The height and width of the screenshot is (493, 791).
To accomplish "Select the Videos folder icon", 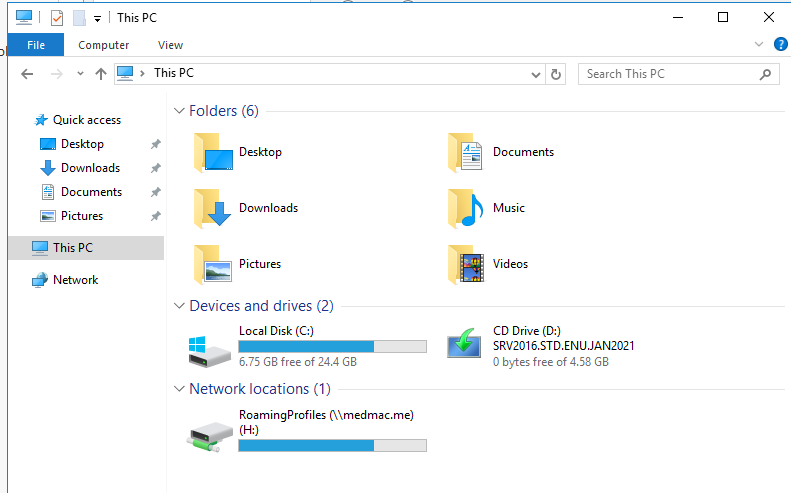I will point(466,264).
